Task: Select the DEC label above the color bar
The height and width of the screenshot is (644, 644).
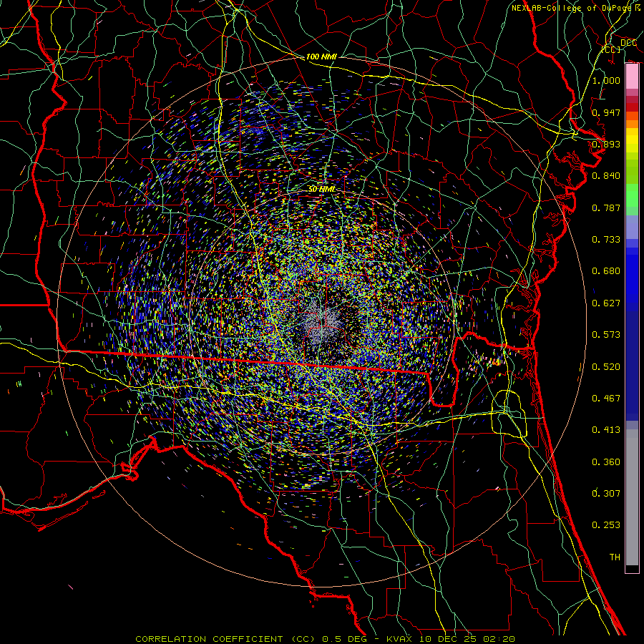Action: coord(628,43)
